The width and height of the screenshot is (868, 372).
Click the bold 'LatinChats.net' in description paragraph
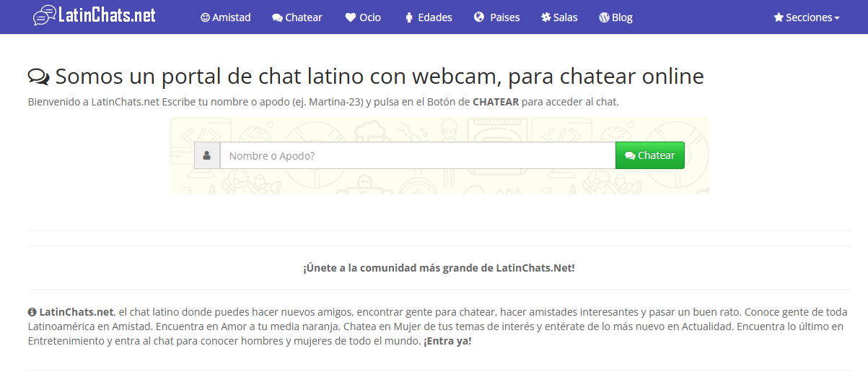tap(76, 312)
